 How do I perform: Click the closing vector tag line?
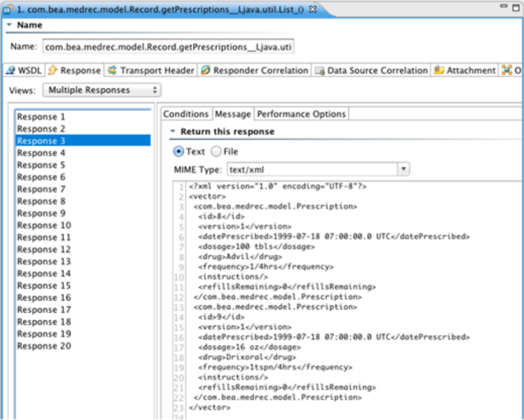(x=209, y=407)
